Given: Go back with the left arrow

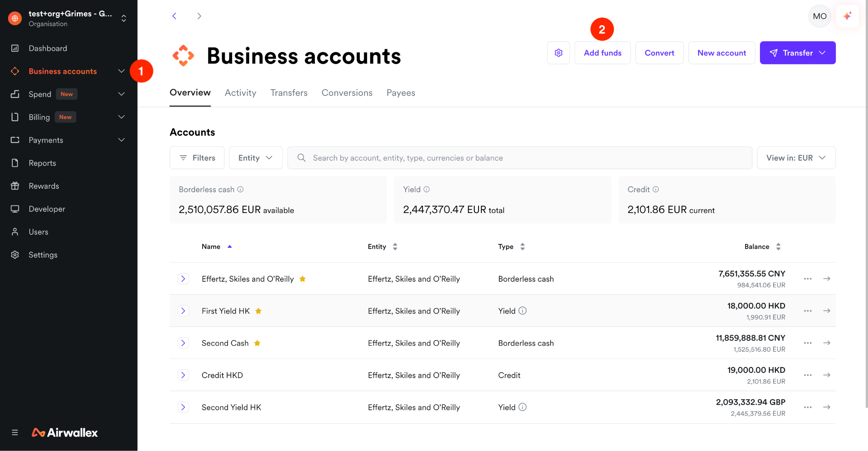Looking at the screenshot, I should coord(174,16).
